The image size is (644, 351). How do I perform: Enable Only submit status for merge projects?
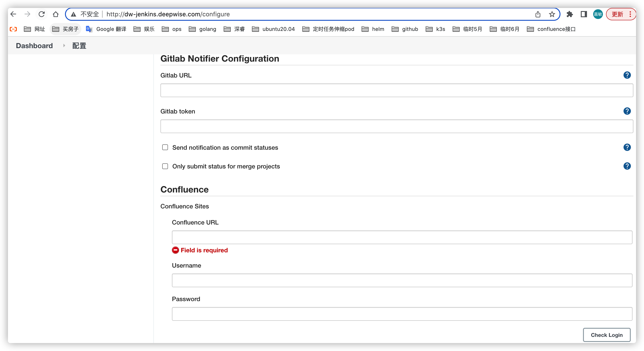click(165, 166)
